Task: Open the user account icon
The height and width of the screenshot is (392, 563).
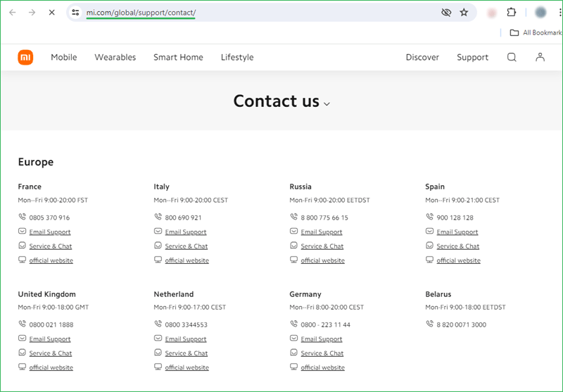Action: (x=540, y=57)
